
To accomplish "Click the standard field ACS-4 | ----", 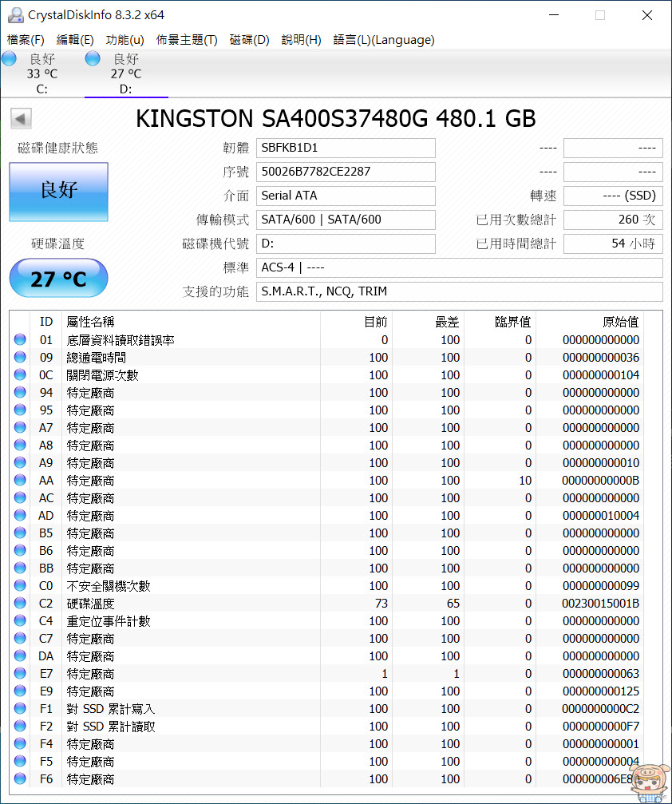I will pos(459,267).
